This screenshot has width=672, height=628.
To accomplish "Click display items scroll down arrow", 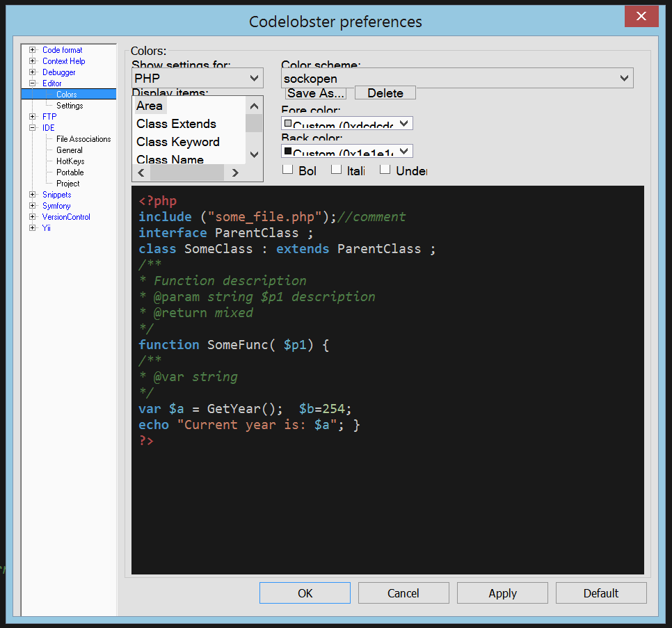I will (x=254, y=154).
